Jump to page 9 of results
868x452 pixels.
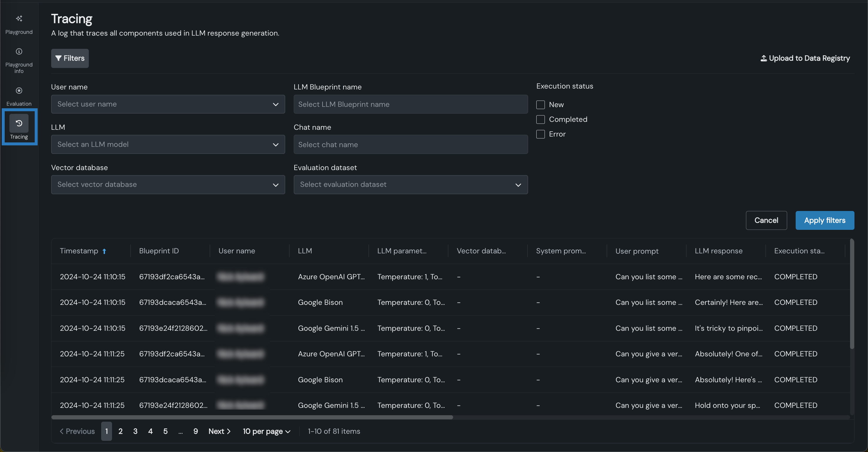(x=196, y=431)
